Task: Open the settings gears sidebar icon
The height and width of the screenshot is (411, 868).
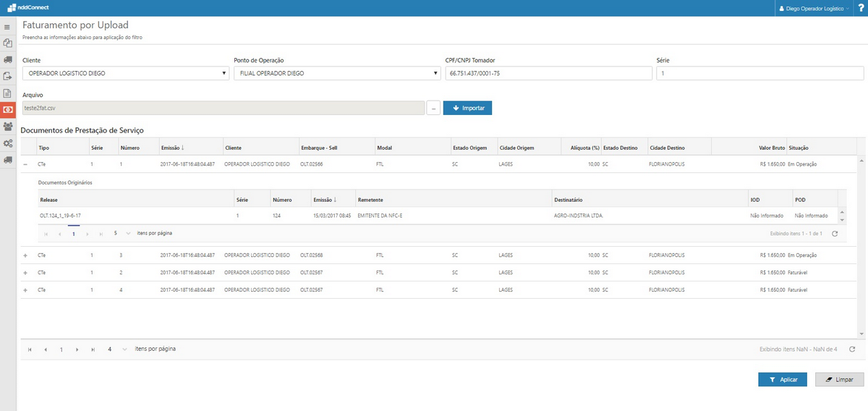Action: [x=7, y=144]
